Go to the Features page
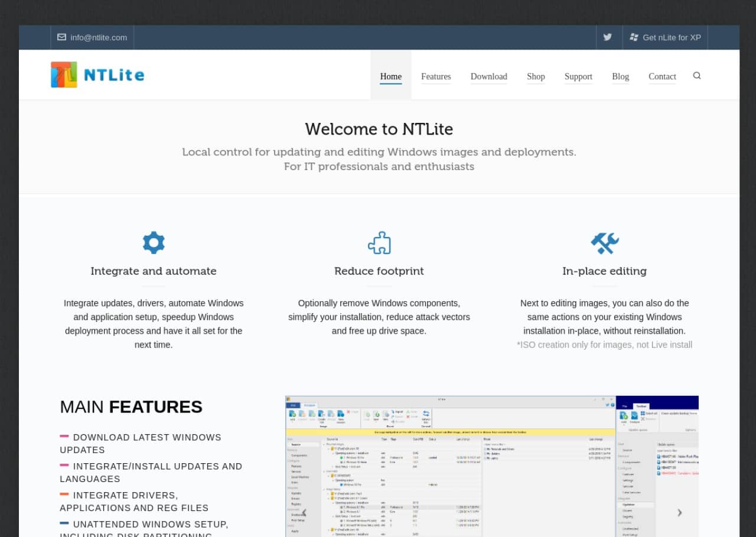 436,76
